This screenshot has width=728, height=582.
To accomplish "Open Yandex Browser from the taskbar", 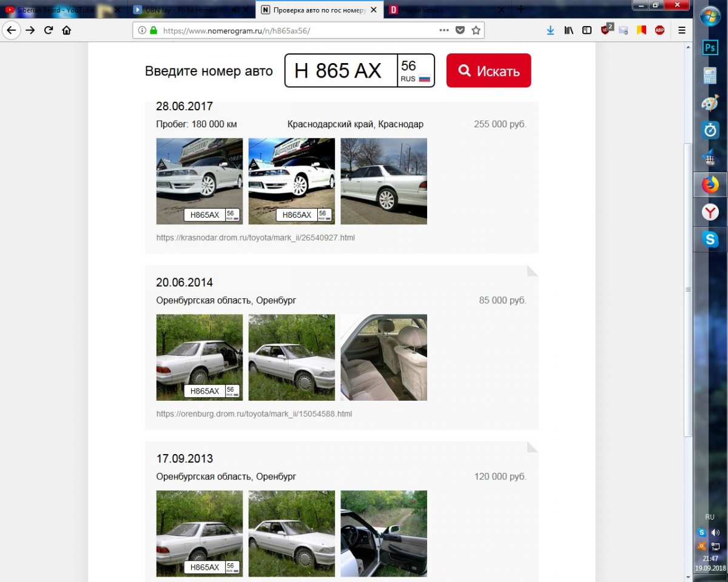I will 710,212.
